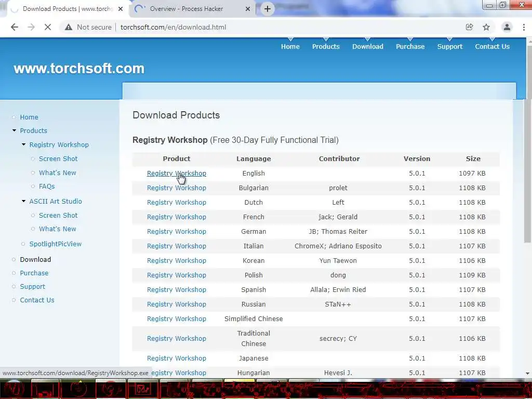Viewport: 532px width, 399px height.
Task: Switch to the Overview - Process Hacker tab
Action: click(192, 9)
